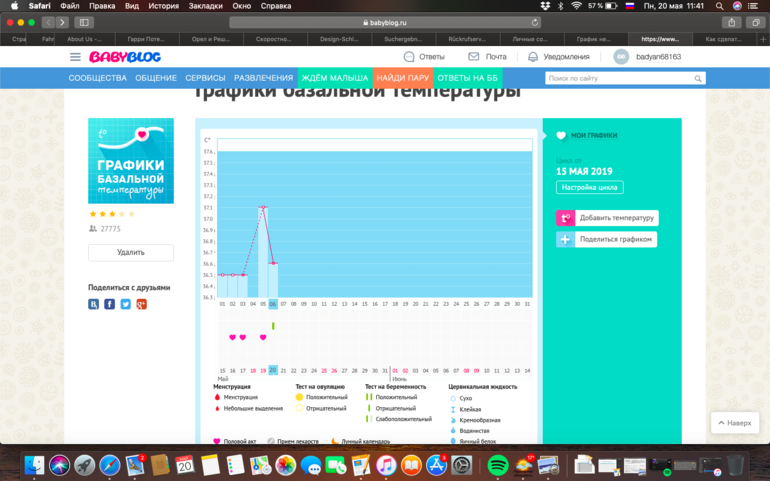Open the Закладки menu in the menu bar
Viewport: 770px width, 481px height.
[x=205, y=6]
